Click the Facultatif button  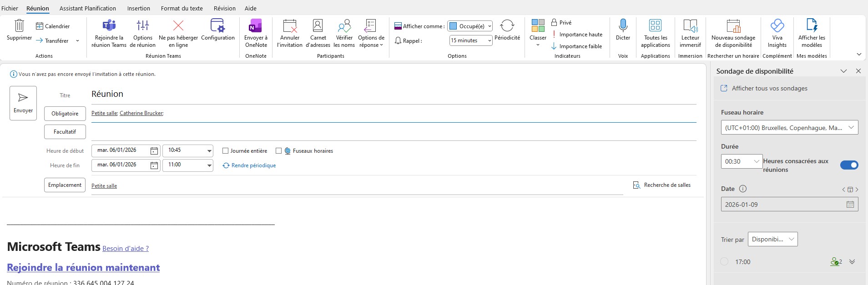tap(65, 132)
